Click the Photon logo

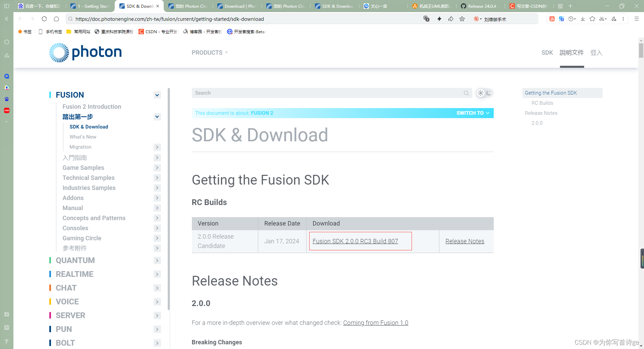pos(85,52)
